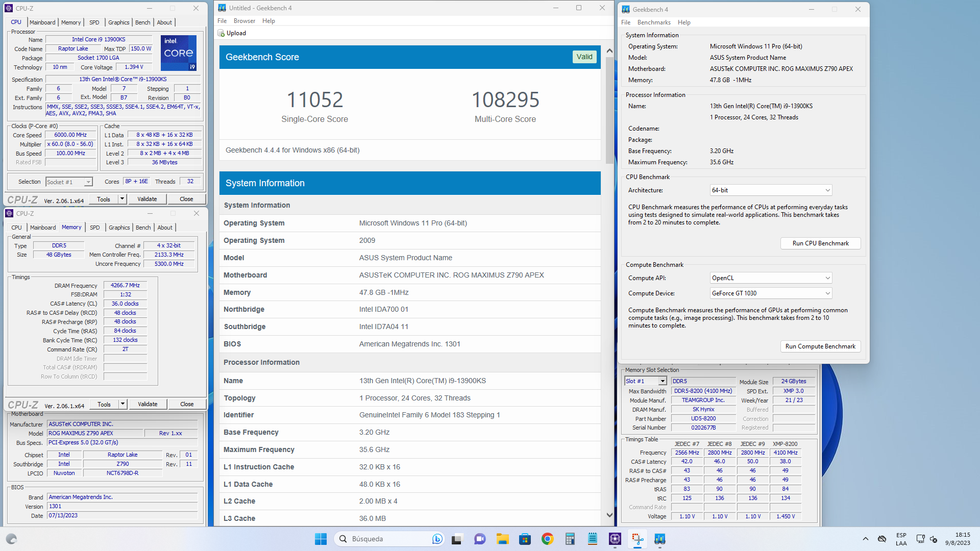This screenshot has width=980, height=551.
Task: Open the weather widget icon on the taskbar
Action: (11, 539)
